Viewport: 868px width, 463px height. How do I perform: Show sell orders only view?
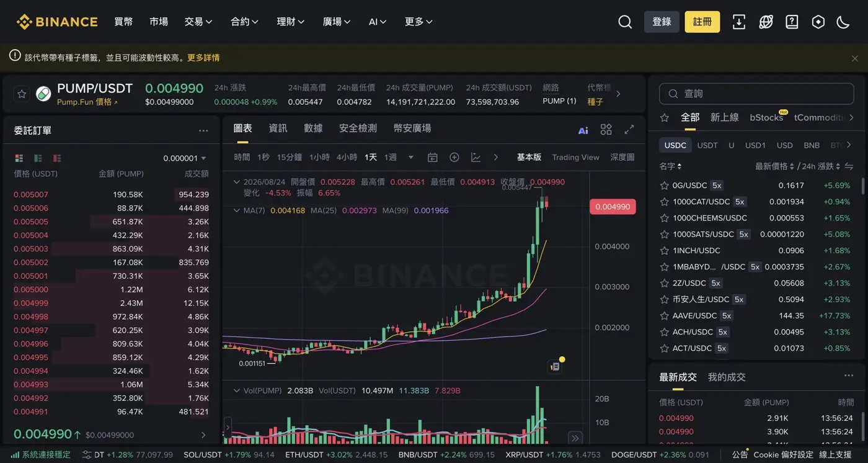(x=58, y=158)
